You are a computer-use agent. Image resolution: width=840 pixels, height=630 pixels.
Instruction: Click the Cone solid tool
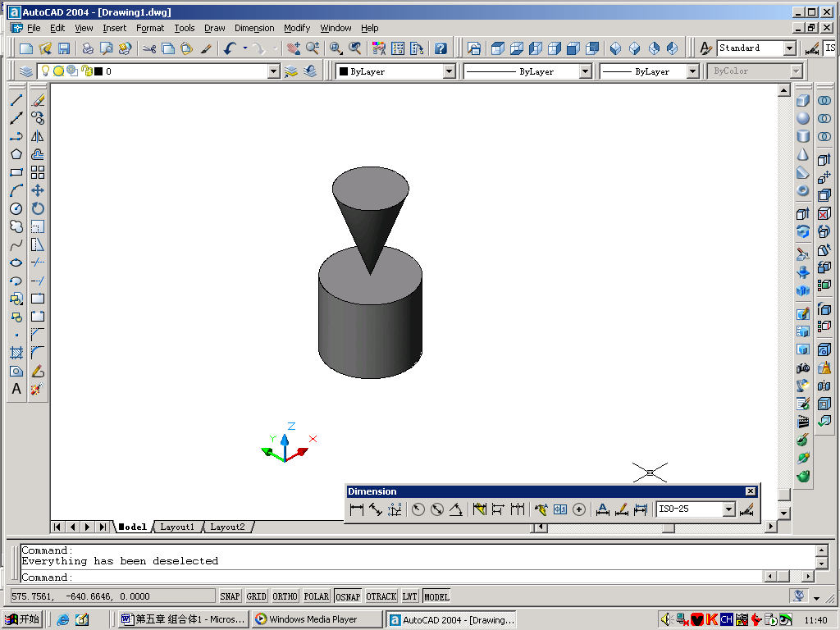(x=802, y=154)
